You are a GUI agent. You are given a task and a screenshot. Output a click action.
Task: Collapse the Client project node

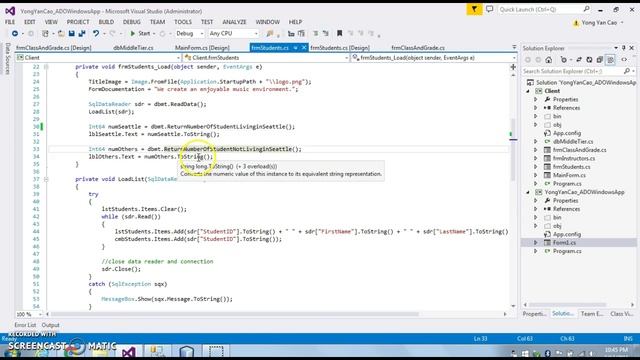528,91
